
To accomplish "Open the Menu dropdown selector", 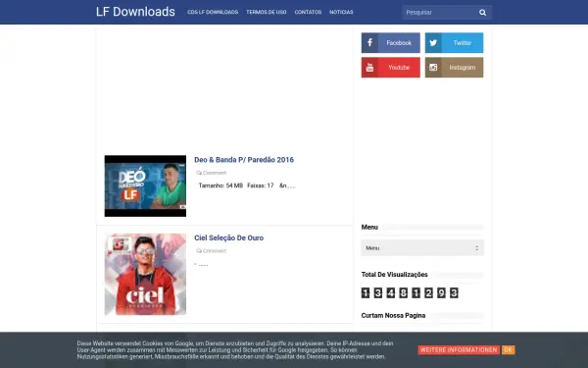I will pos(422,248).
